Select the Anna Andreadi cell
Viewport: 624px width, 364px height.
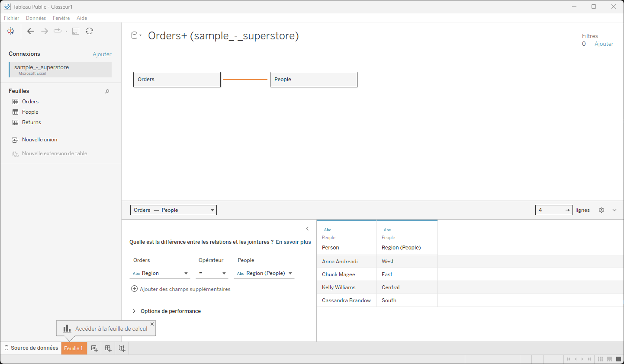pos(346,262)
